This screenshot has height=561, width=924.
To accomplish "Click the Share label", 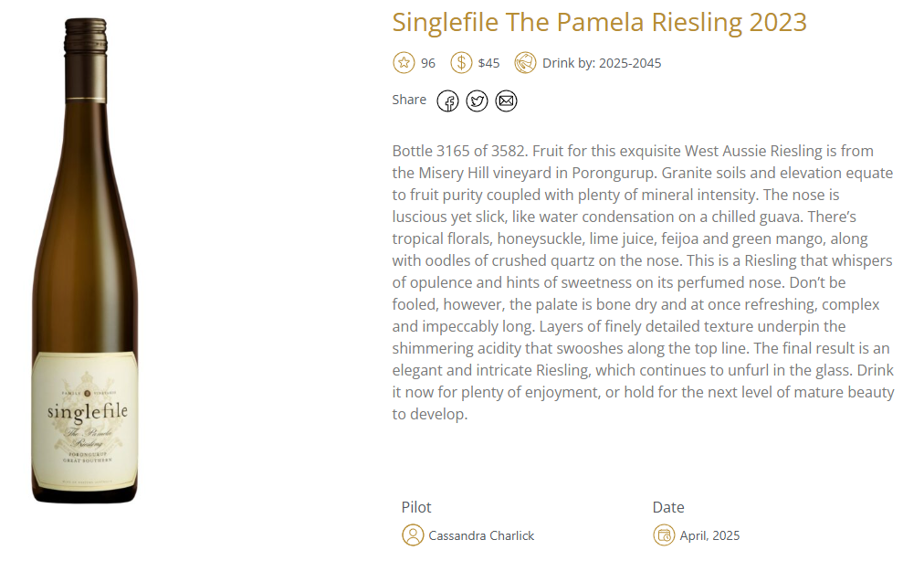I will 409,100.
